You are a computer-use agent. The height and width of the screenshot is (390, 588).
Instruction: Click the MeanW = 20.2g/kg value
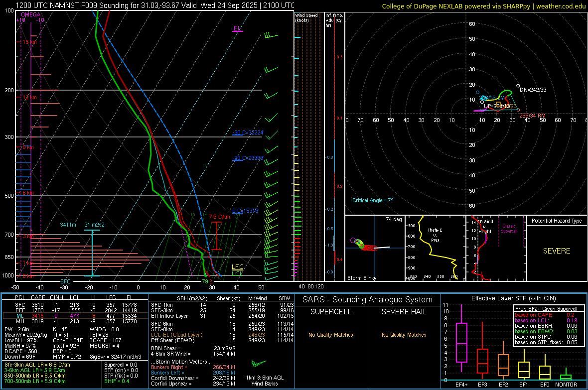click(26, 335)
